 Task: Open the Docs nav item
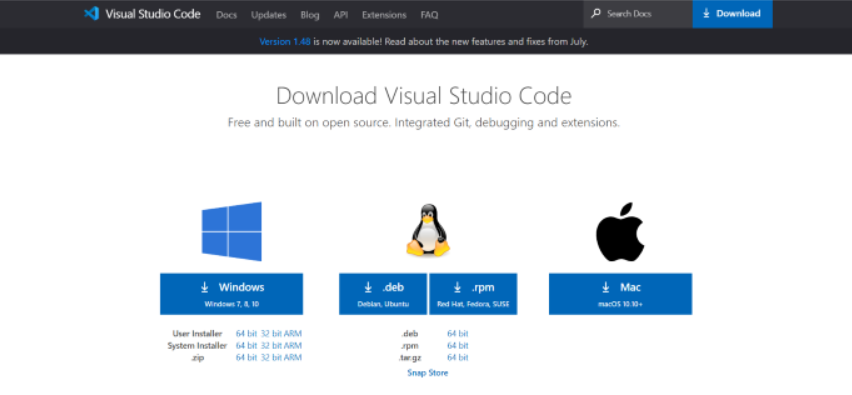[227, 15]
